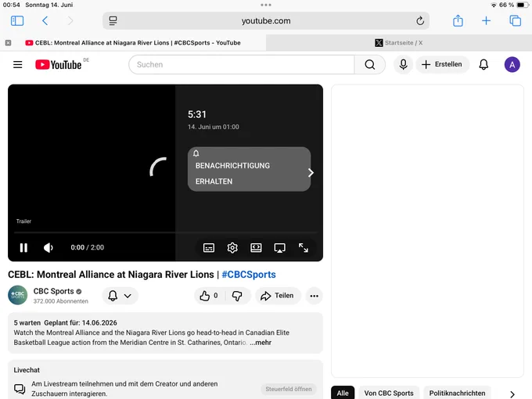The image size is (532, 399).
Task: Pause the trailer video
Action: [23, 248]
